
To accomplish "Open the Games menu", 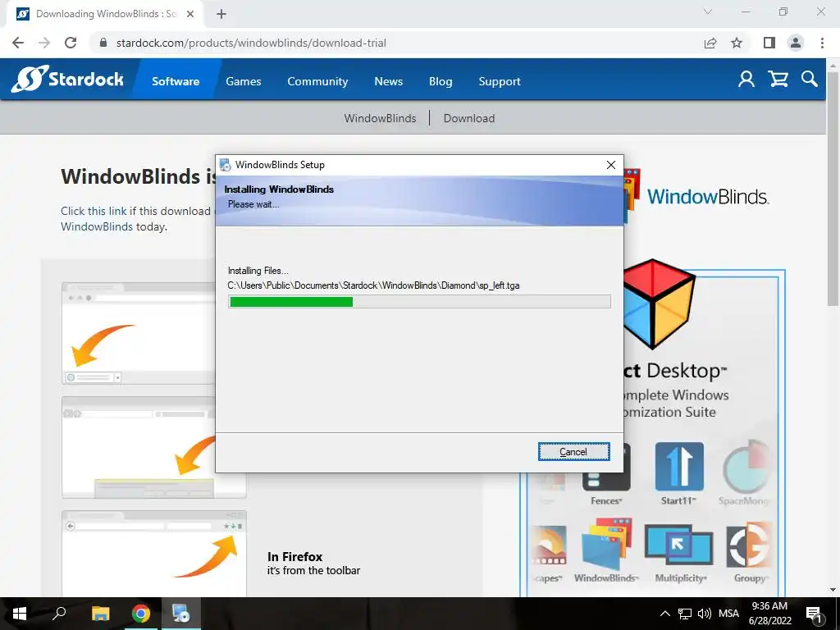I will (x=243, y=81).
